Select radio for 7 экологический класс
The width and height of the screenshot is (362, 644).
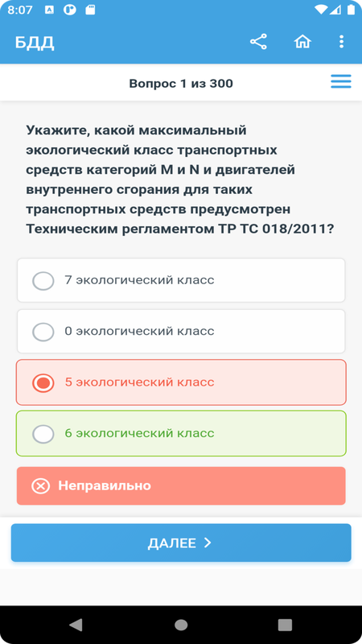(43, 281)
